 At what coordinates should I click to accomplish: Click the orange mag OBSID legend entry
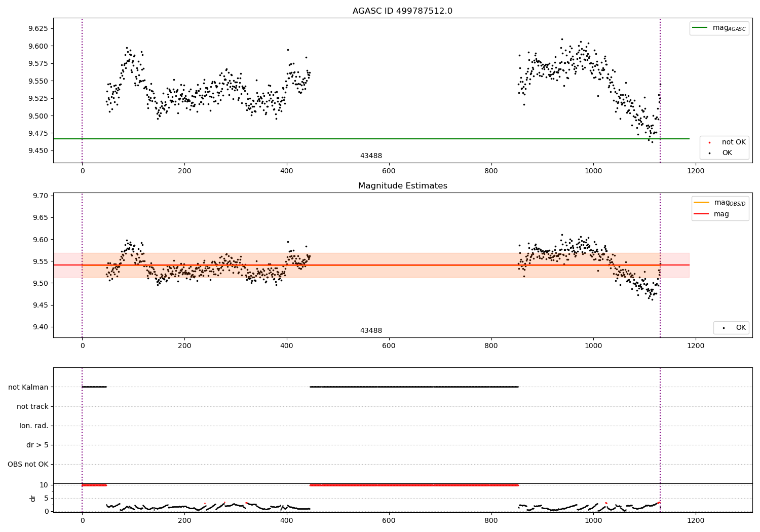click(x=720, y=203)
